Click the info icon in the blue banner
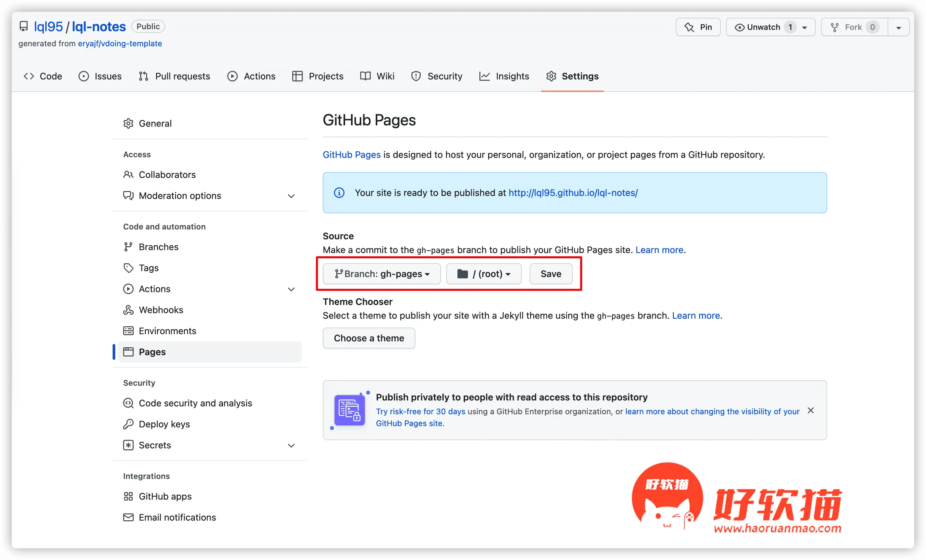 pyautogui.click(x=339, y=193)
